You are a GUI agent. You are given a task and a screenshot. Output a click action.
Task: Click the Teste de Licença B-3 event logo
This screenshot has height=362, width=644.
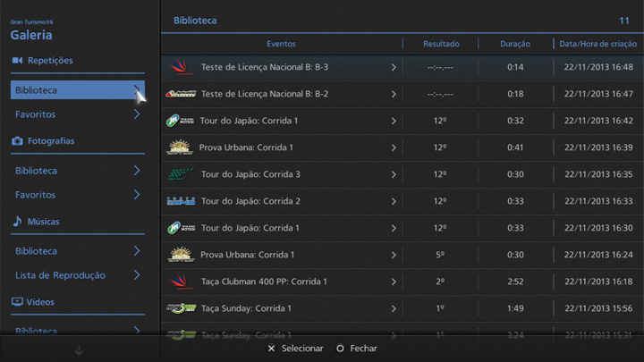[181, 67]
